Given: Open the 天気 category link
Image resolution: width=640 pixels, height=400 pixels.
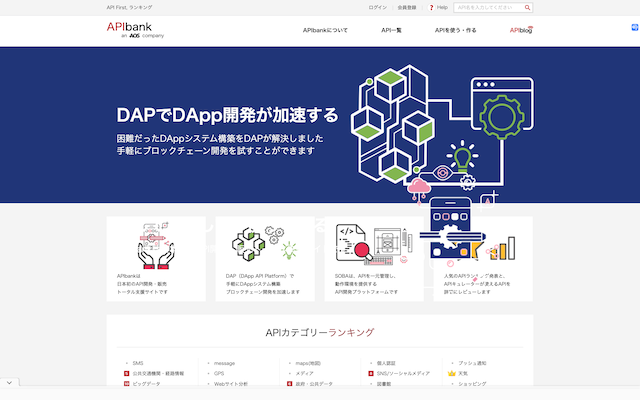Looking at the screenshot, I should pos(463,373).
